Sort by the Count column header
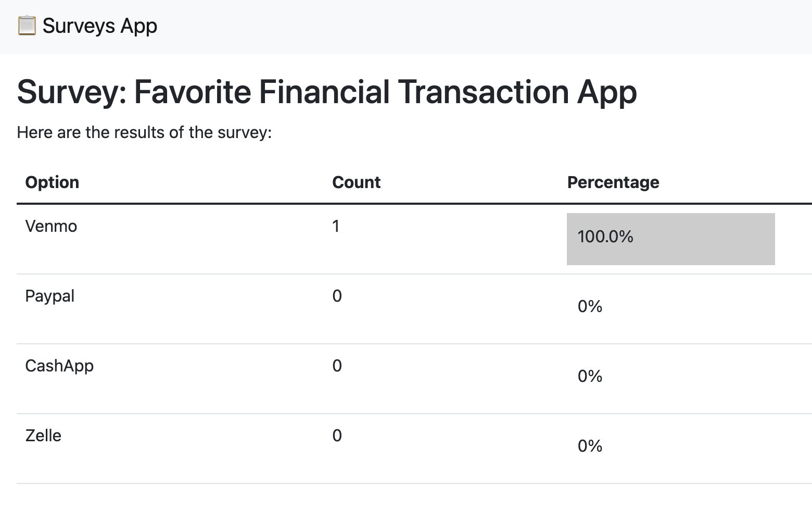The width and height of the screenshot is (812, 522). point(356,182)
